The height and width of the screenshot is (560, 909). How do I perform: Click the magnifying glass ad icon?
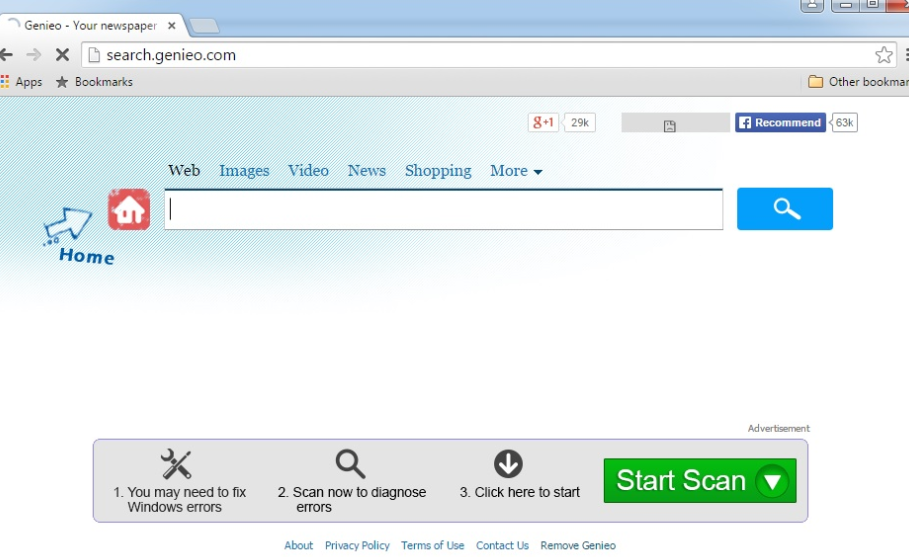(x=350, y=464)
